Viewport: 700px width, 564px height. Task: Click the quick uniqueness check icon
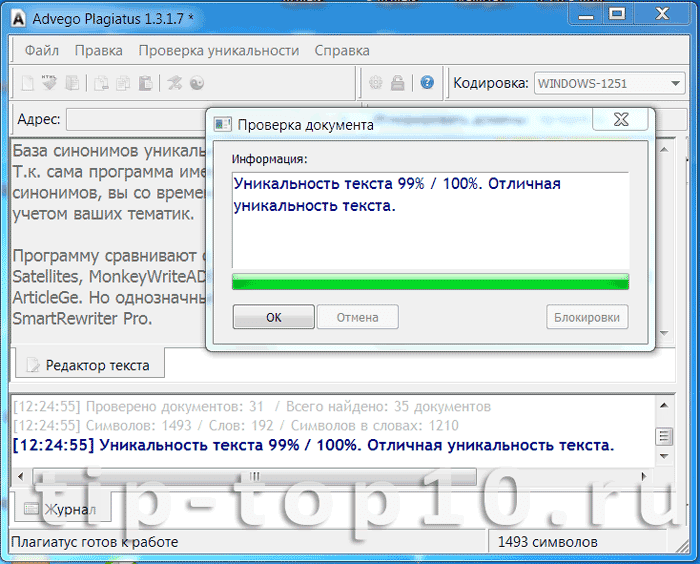pos(174,83)
